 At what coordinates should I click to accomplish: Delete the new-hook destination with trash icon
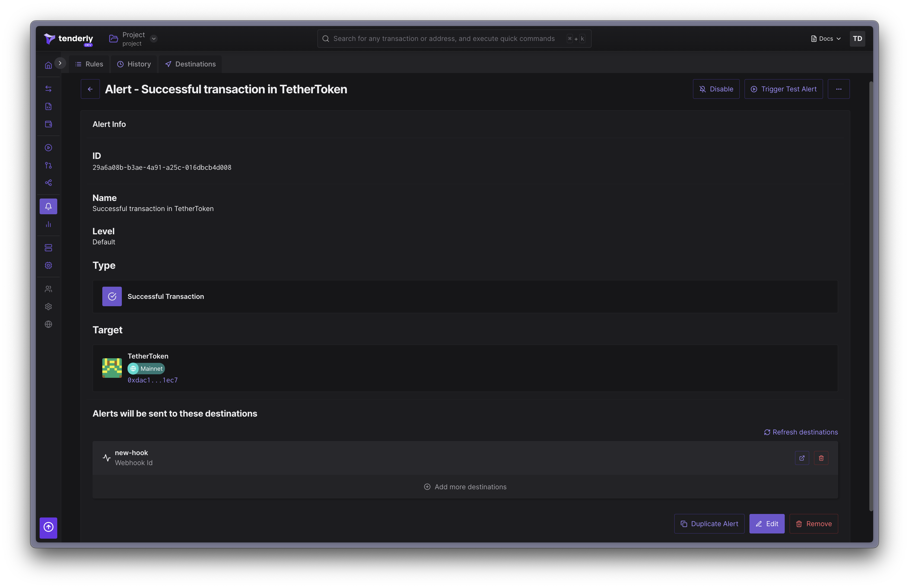tap(821, 458)
